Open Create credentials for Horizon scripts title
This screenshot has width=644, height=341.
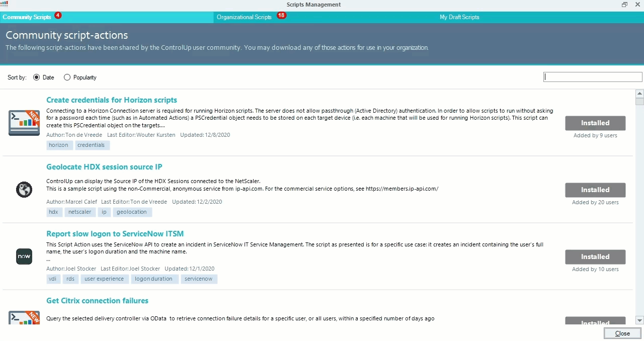[x=112, y=100]
